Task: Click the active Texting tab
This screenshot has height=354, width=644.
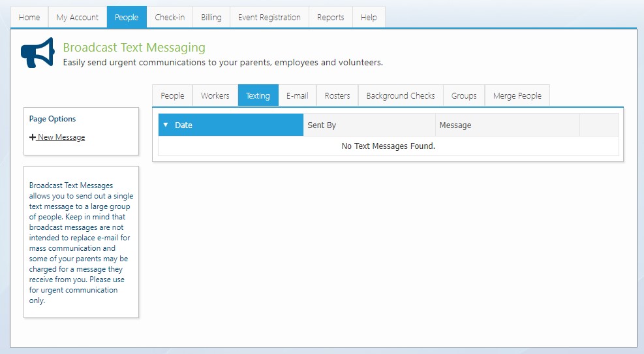Action: click(258, 95)
